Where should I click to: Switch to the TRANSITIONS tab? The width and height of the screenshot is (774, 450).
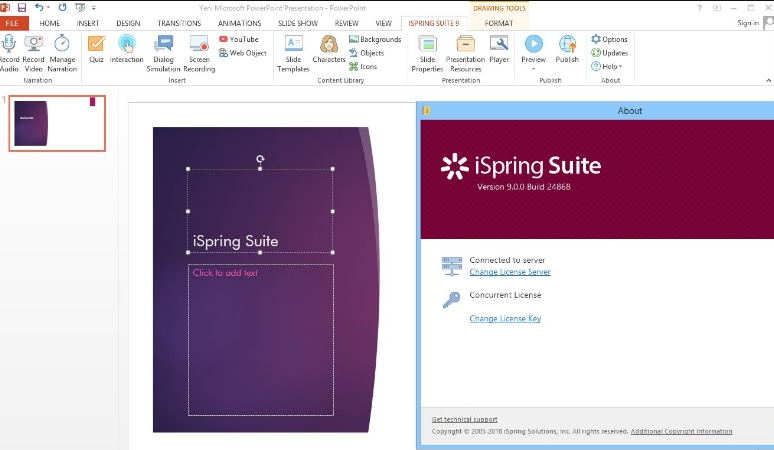coord(179,23)
